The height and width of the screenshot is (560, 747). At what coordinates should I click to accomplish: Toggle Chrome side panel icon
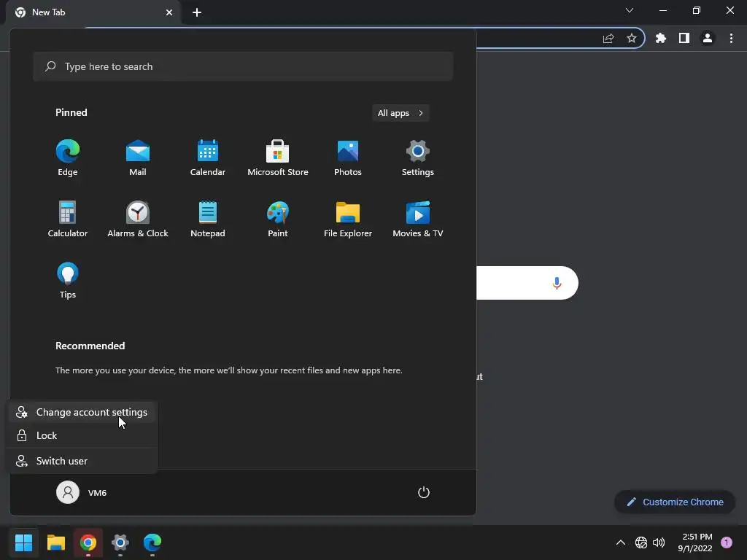(x=684, y=38)
